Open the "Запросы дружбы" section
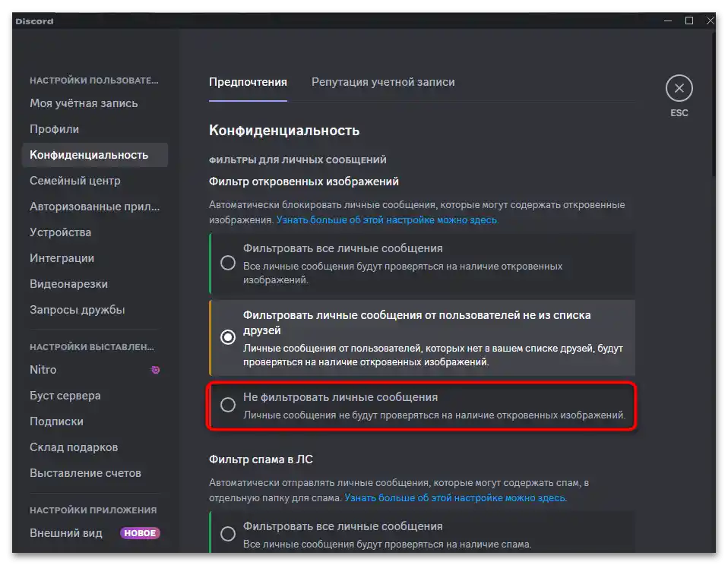Image resolution: width=728 pixels, height=565 pixels. 78,309
